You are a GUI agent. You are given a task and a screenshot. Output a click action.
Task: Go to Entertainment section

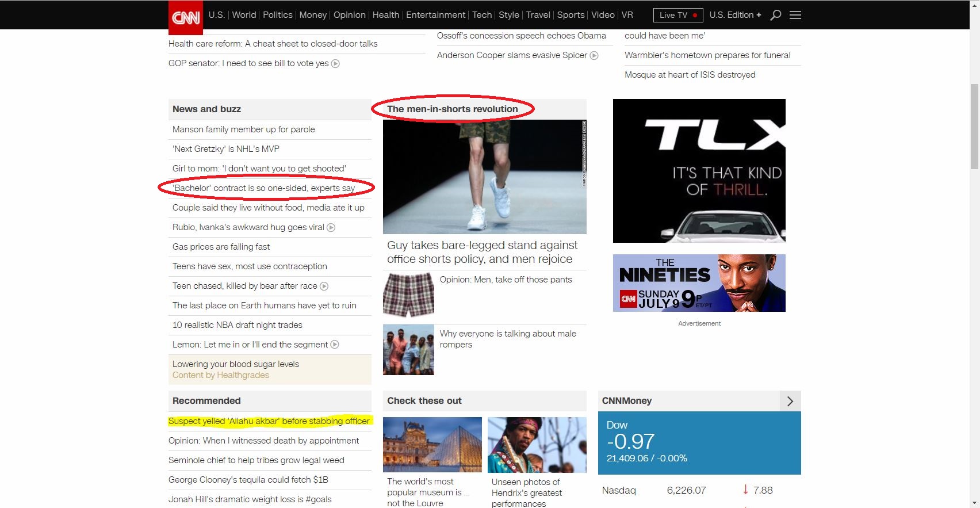click(436, 15)
